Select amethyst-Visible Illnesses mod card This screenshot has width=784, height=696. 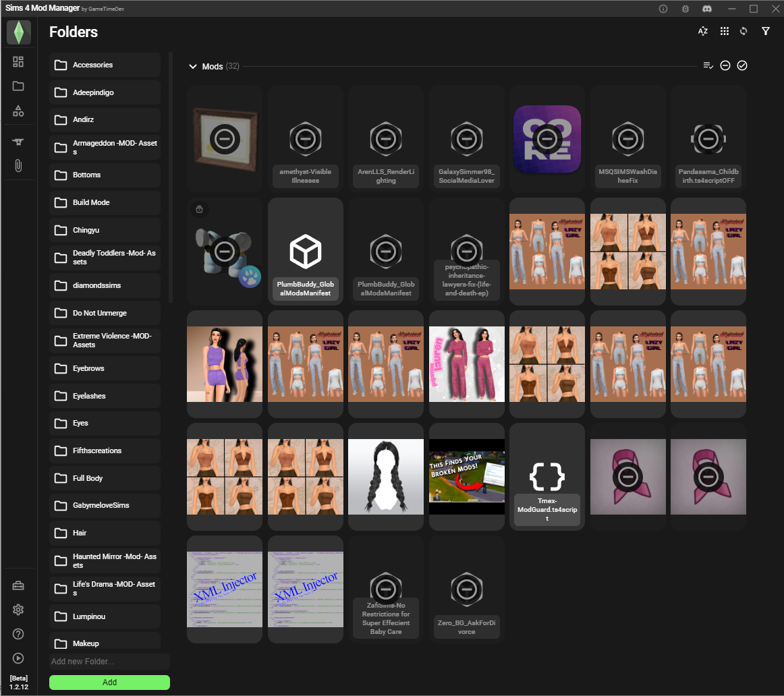pos(306,139)
